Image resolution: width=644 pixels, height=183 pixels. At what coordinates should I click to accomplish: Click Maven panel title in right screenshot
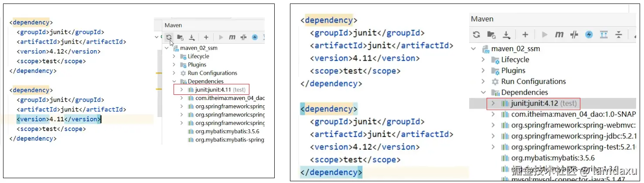[482, 19]
